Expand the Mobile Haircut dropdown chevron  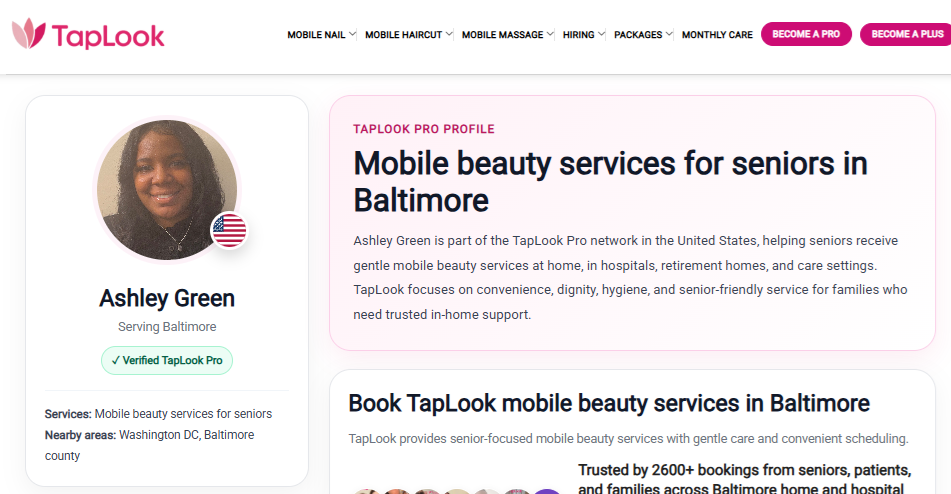click(449, 34)
